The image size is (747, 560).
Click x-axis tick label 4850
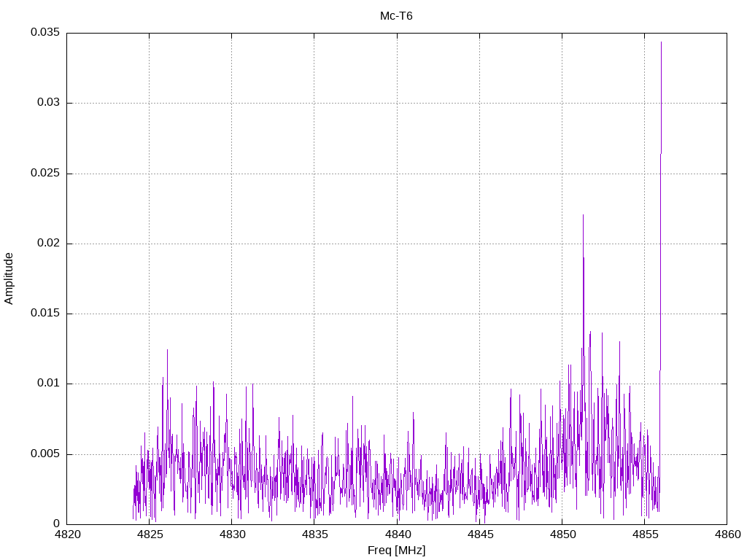click(562, 534)
